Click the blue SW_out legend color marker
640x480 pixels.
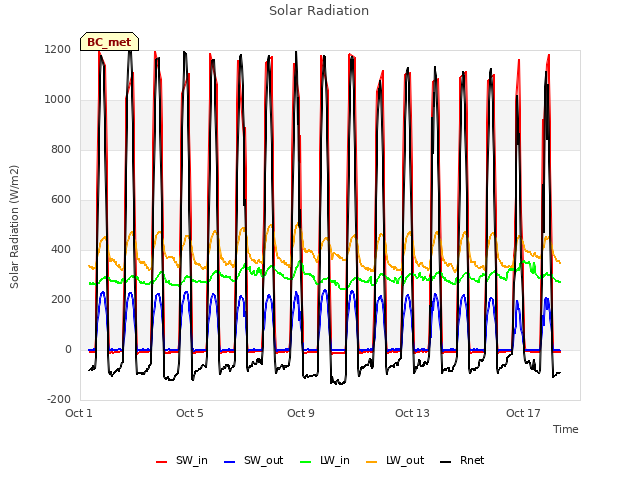[x=230, y=462]
